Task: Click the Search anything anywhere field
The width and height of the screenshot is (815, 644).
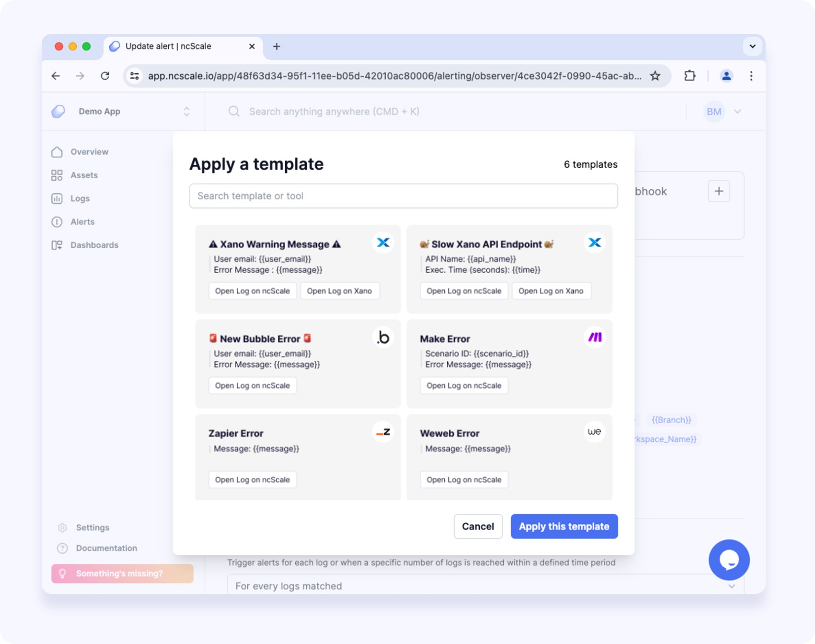Action: [334, 112]
